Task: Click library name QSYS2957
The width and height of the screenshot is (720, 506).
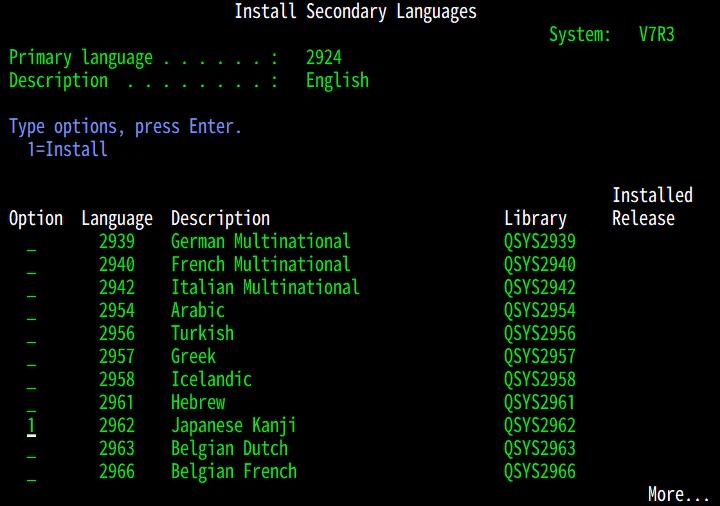Action: (x=540, y=356)
